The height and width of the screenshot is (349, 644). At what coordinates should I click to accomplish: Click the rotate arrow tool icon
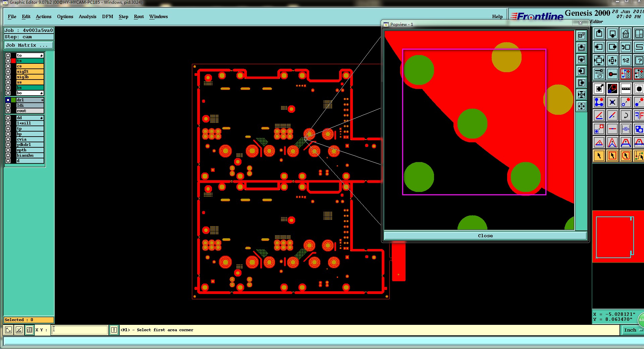[626, 115]
